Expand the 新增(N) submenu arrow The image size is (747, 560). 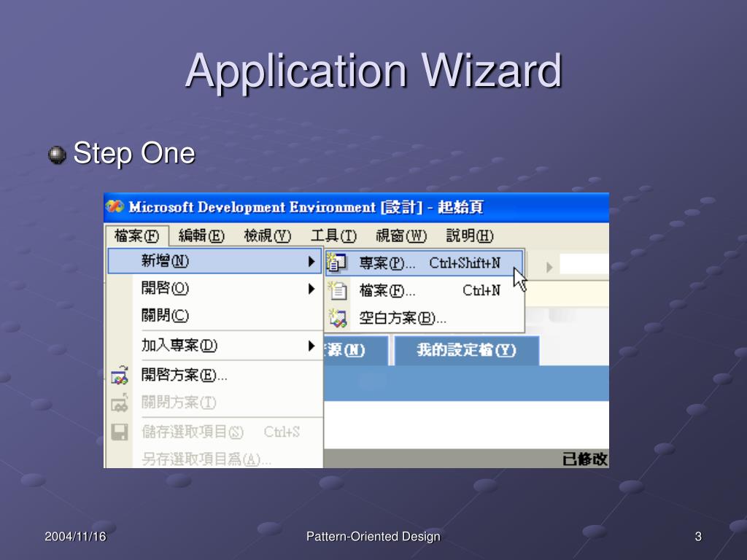311,261
